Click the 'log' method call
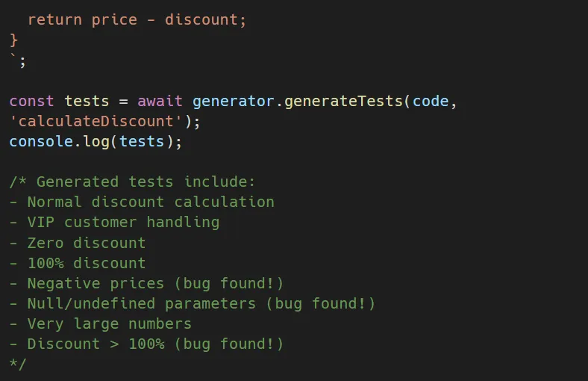This screenshot has height=381, width=588. coord(96,141)
